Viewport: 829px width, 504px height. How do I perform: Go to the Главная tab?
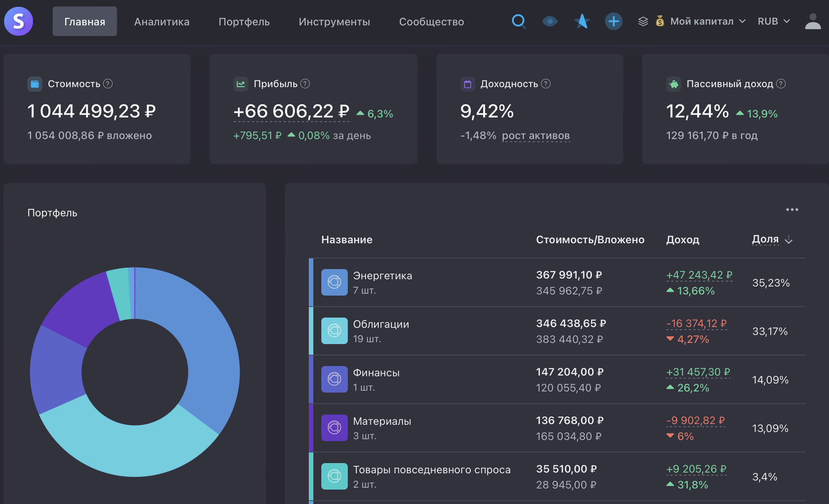[x=85, y=21]
